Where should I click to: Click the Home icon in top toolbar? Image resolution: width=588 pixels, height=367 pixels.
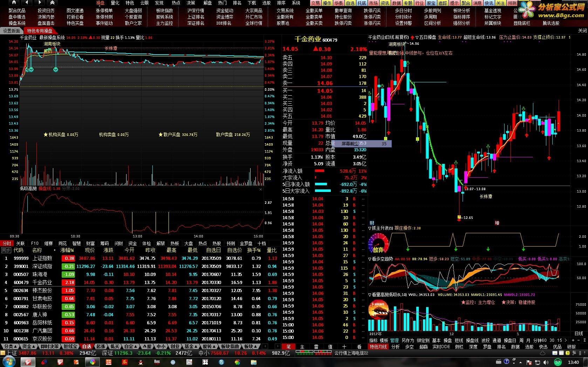pos(14,2)
